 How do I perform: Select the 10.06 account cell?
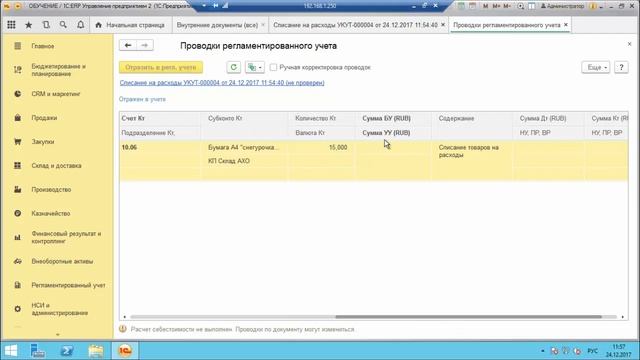point(160,147)
